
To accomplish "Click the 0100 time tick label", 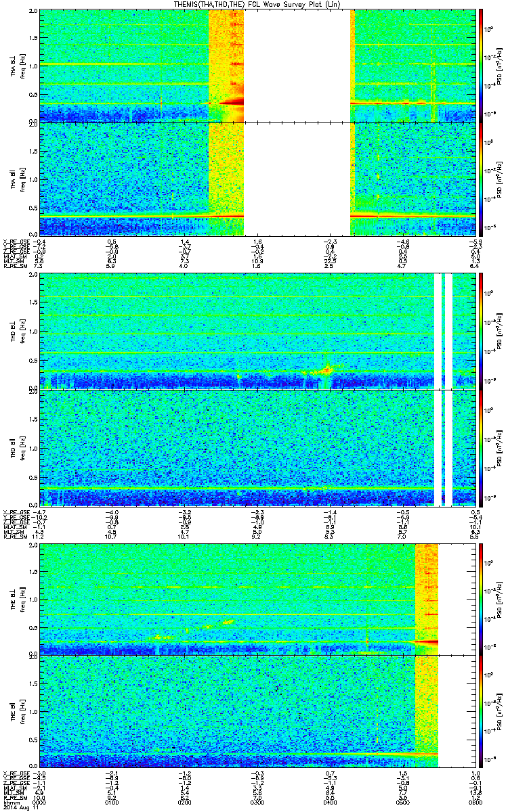I will pos(112,803).
